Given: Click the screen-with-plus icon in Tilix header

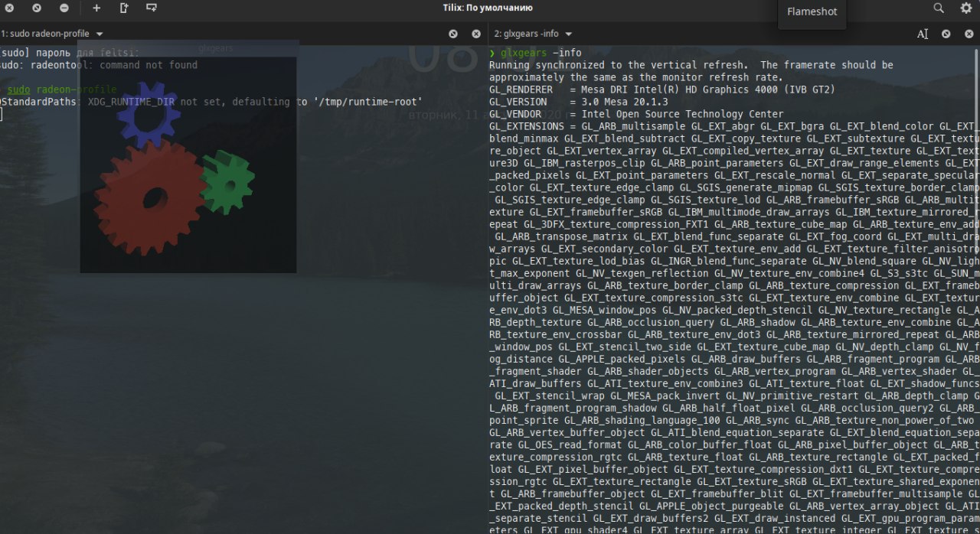Looking at the screenshot, I should coord(152,8).
